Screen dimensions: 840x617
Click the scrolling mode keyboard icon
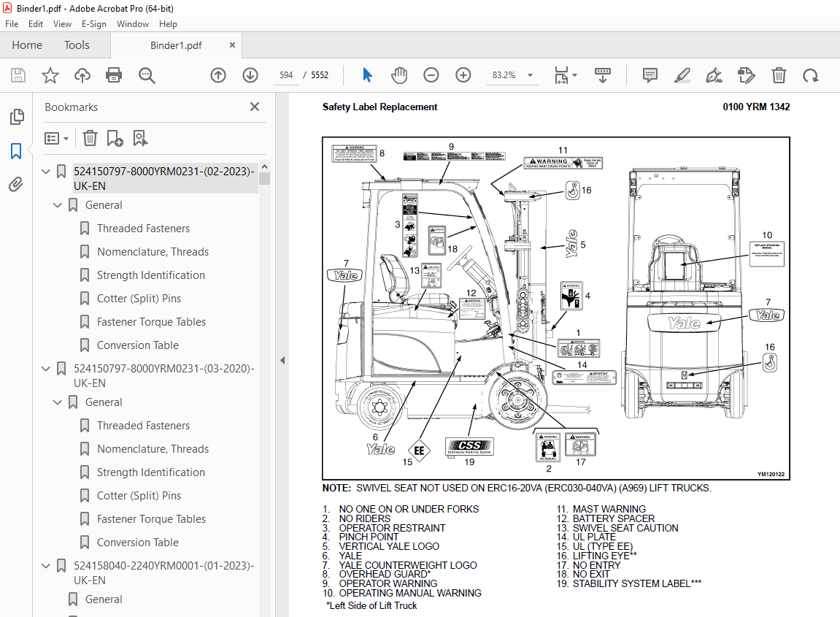[x=603, y=75]
